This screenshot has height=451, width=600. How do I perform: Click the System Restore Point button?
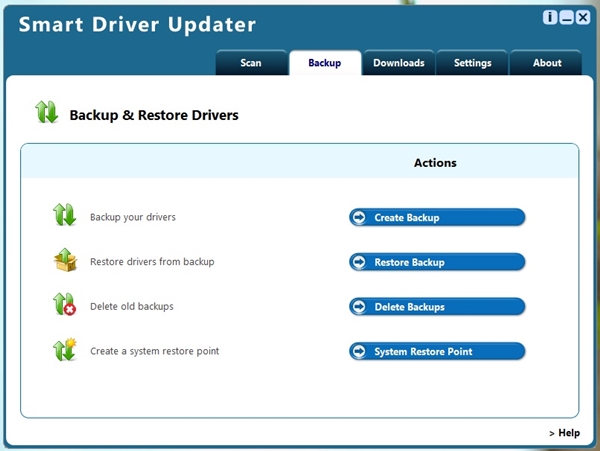(437, 351)
